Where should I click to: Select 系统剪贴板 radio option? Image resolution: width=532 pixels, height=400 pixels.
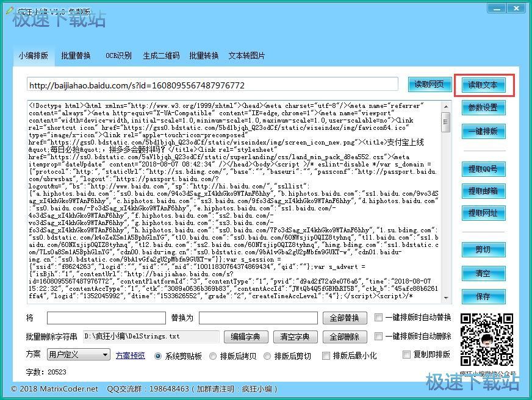[158, 356]
